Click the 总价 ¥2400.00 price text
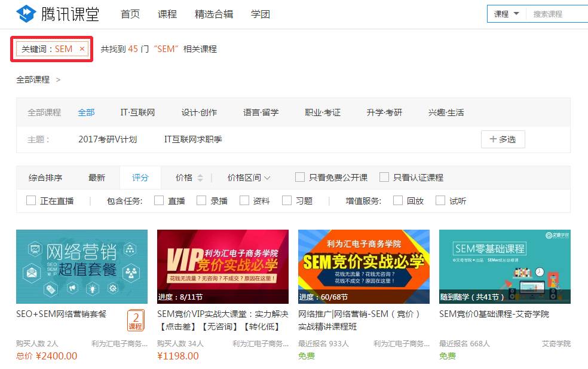Viewport: 588px width, 369px height. (x=47, y=356)
